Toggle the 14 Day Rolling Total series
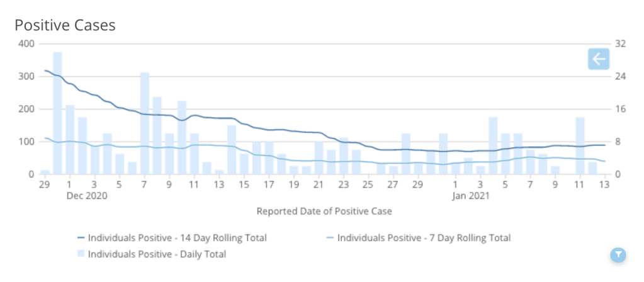The image size is (644, 282). [x=177, y=238]
